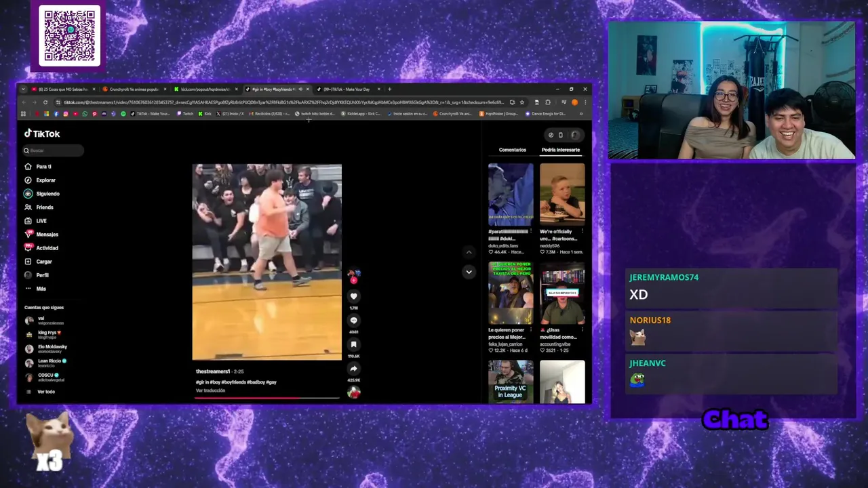The image size is (868, 488).
Task: Open Lean Riccio followed account
Action: pos(46,363)
